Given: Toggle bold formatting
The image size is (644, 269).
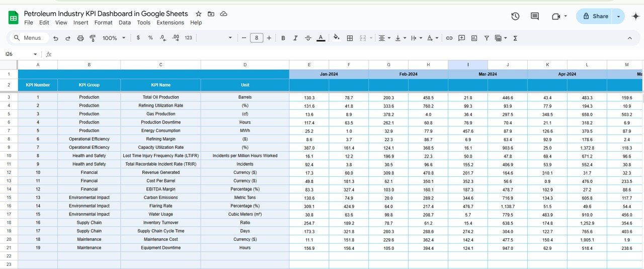Looking at the screenshot, I should (x=283, y=38).
